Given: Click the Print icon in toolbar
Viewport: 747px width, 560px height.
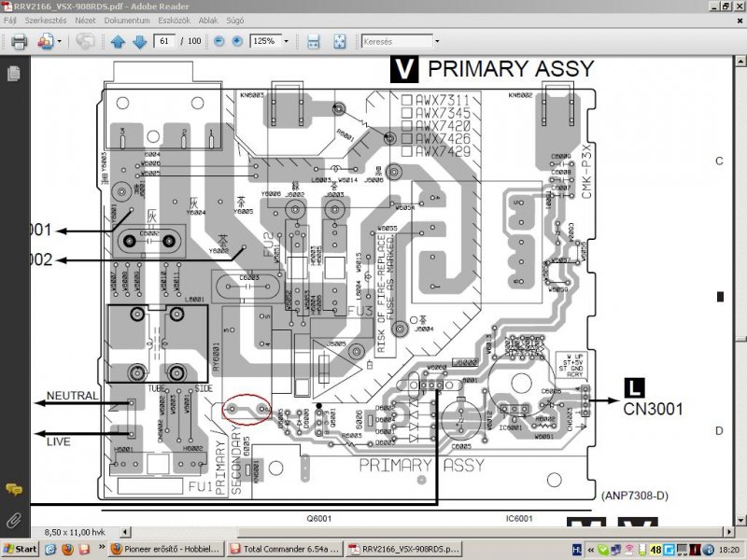Looking at the screenshot, I should 19,41.
